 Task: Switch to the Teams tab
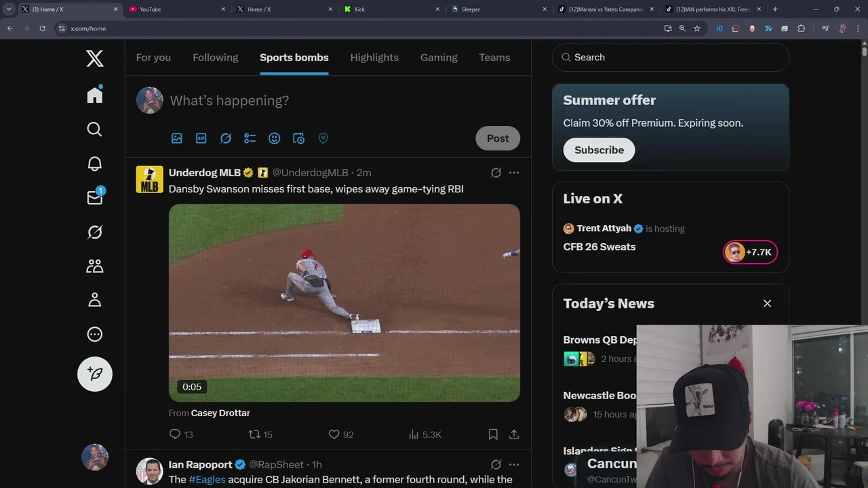494,58
